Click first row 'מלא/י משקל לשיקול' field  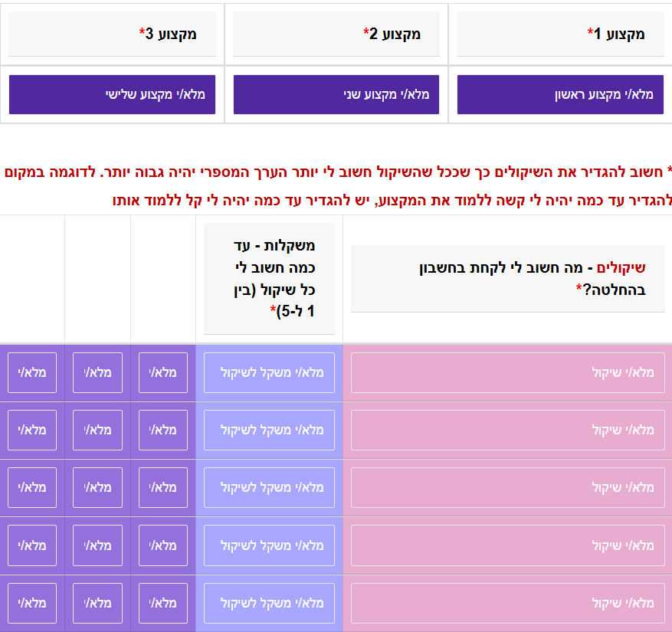269,372
